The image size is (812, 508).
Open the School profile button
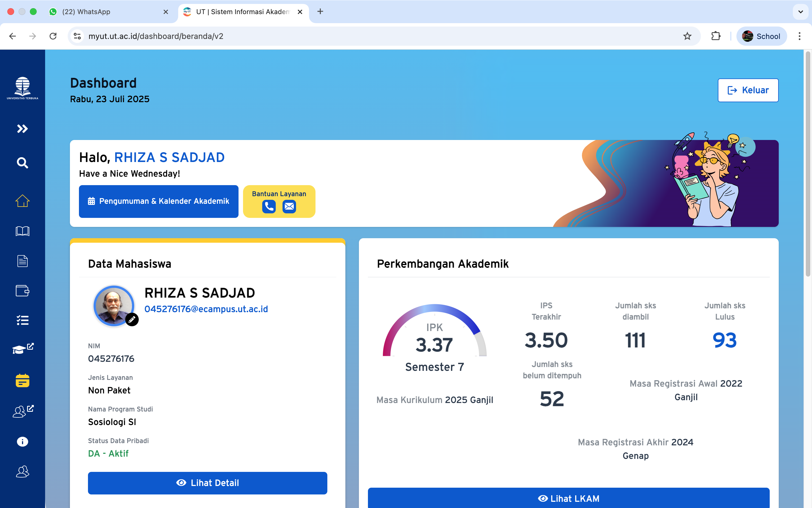click(761, 36)
